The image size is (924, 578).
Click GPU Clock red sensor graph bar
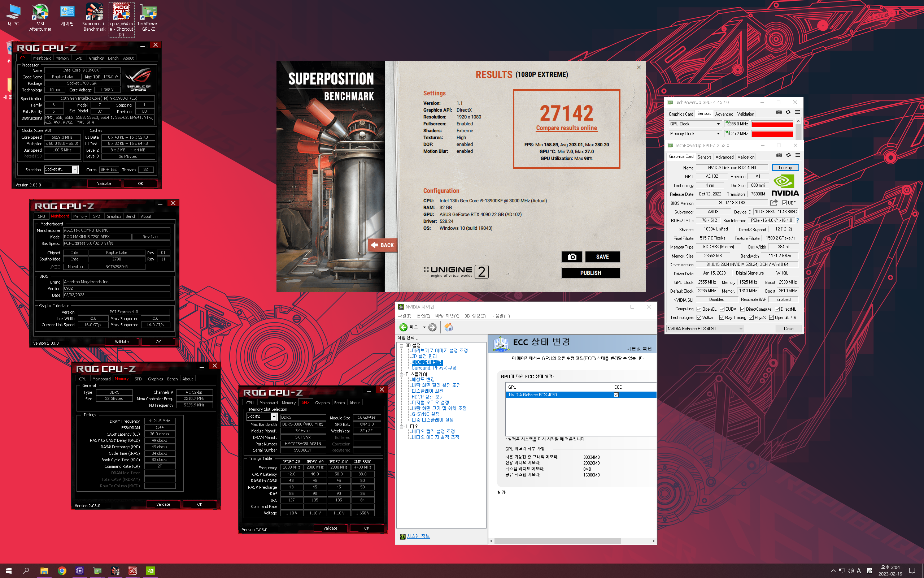click(x=772, y=124)
